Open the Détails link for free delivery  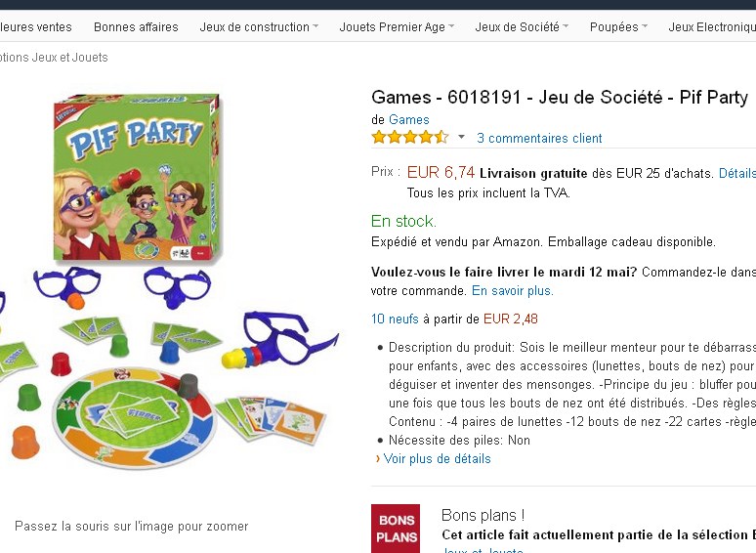(737, 173)
